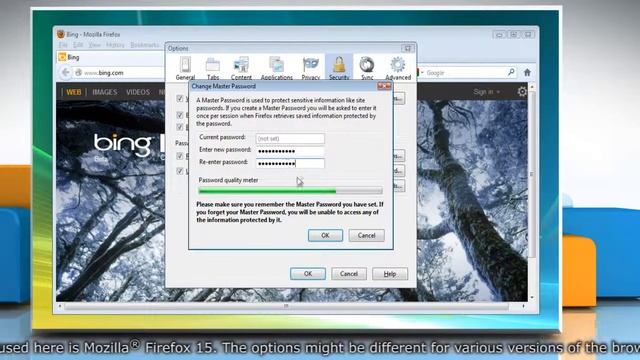The height and width of the screenshot is (360, 640).
Task: Close the Change Master Password dialog
Action: point(384,86)
